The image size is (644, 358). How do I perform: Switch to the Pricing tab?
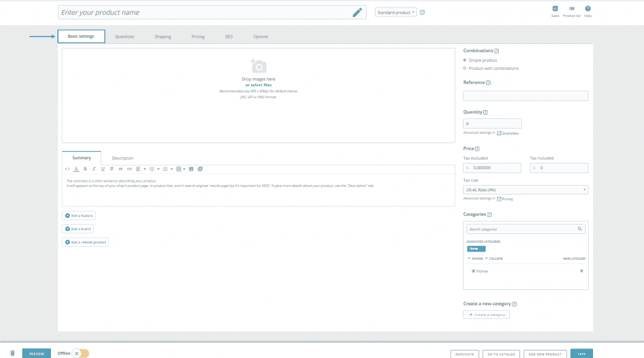pos(198,36)
